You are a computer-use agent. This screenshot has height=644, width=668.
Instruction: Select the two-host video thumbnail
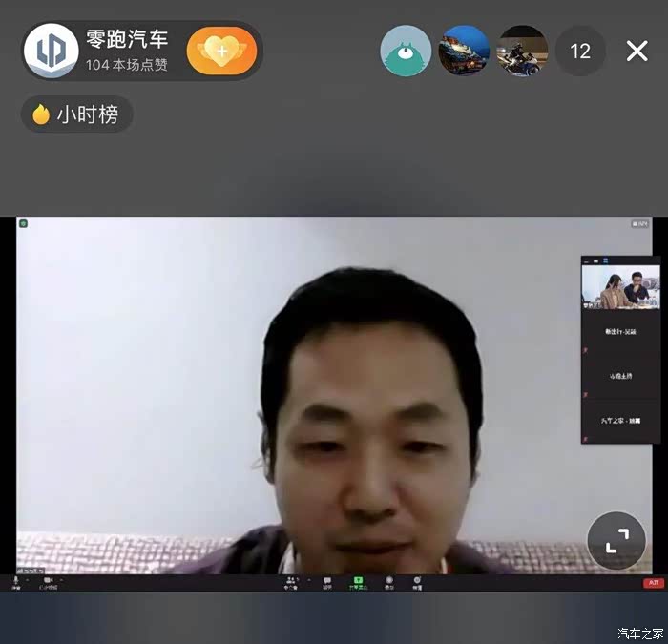click(620, 287)
